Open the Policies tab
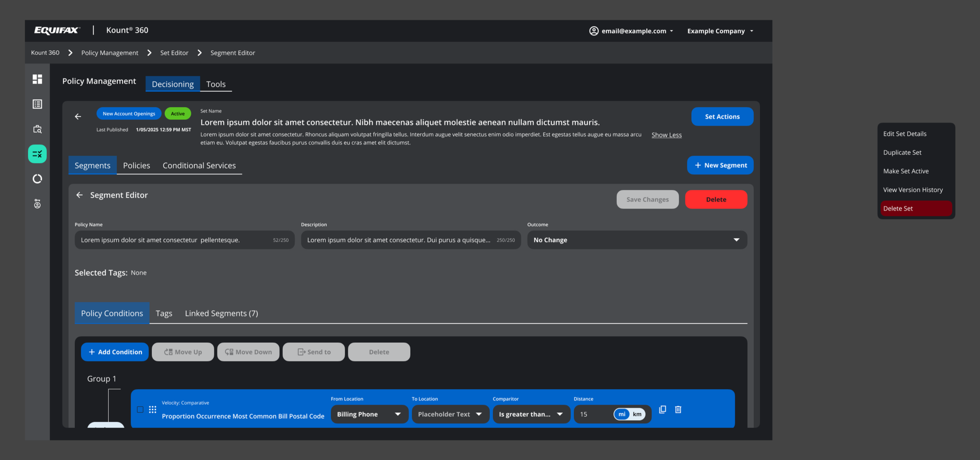Screen dimensions: 980x460 [136, 165]
